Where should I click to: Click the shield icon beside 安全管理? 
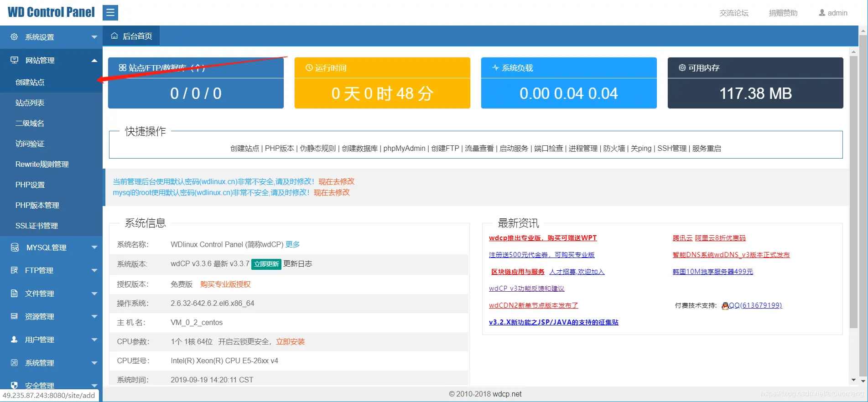click(x=14, y=385)
